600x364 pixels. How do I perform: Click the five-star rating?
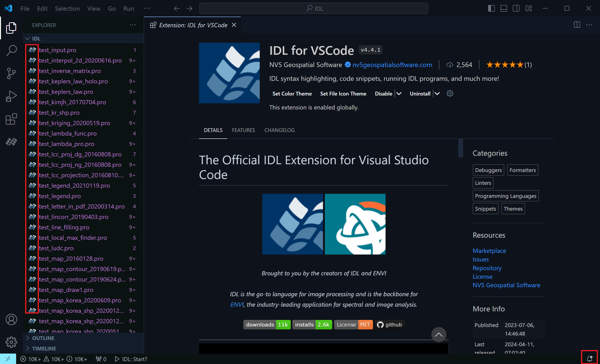coord(505,65)
